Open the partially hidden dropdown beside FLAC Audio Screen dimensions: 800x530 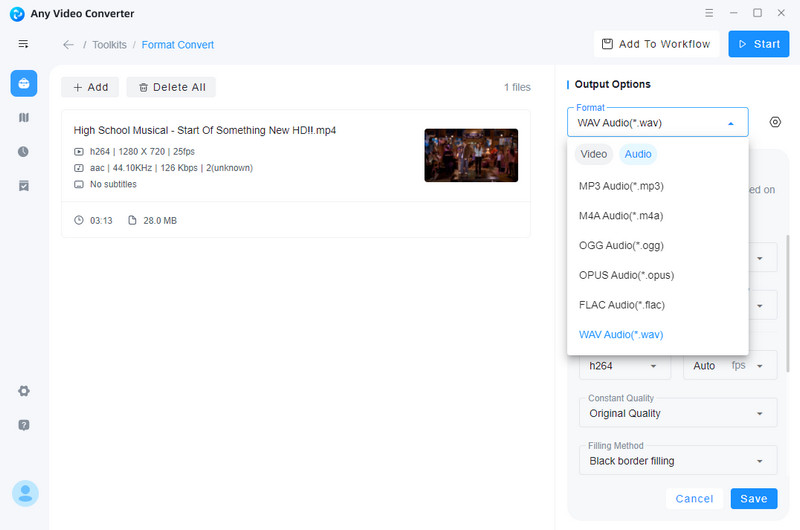click(762, 305)
